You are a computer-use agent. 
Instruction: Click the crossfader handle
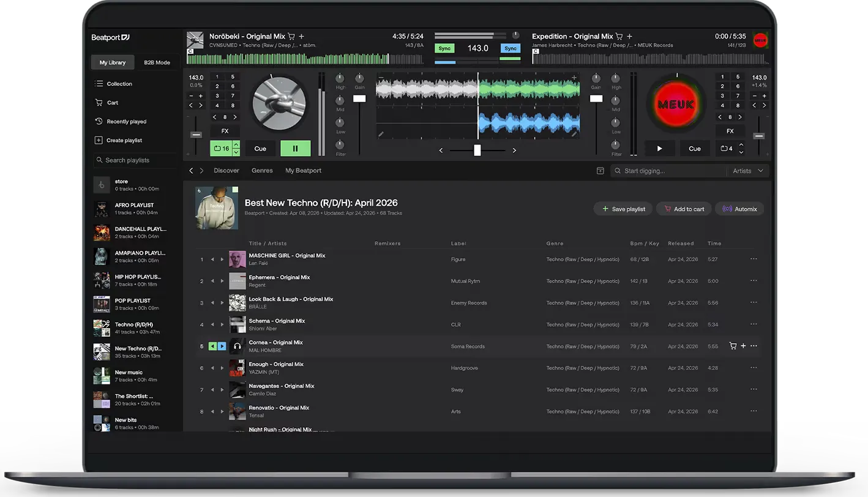[x=477, y=150]
